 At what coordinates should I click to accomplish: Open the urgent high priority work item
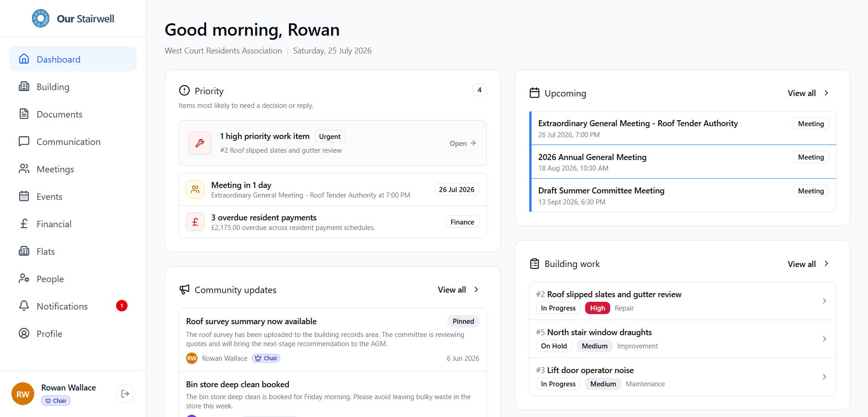pos(333,143)
